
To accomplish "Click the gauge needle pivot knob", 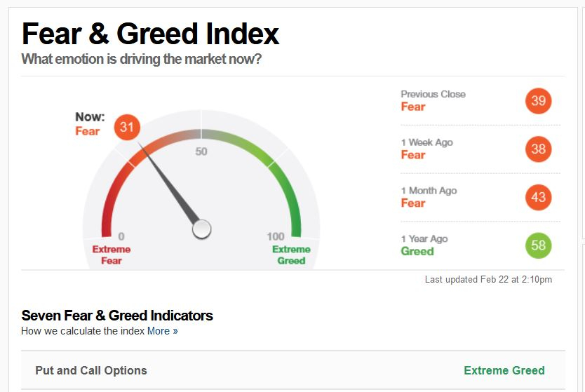I will (x=202, y=229).
